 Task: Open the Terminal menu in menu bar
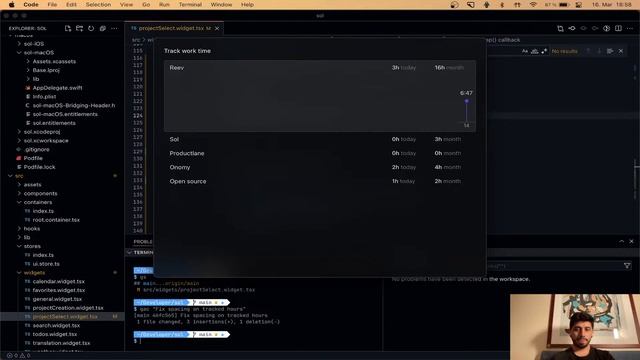[x=190, y=4]
